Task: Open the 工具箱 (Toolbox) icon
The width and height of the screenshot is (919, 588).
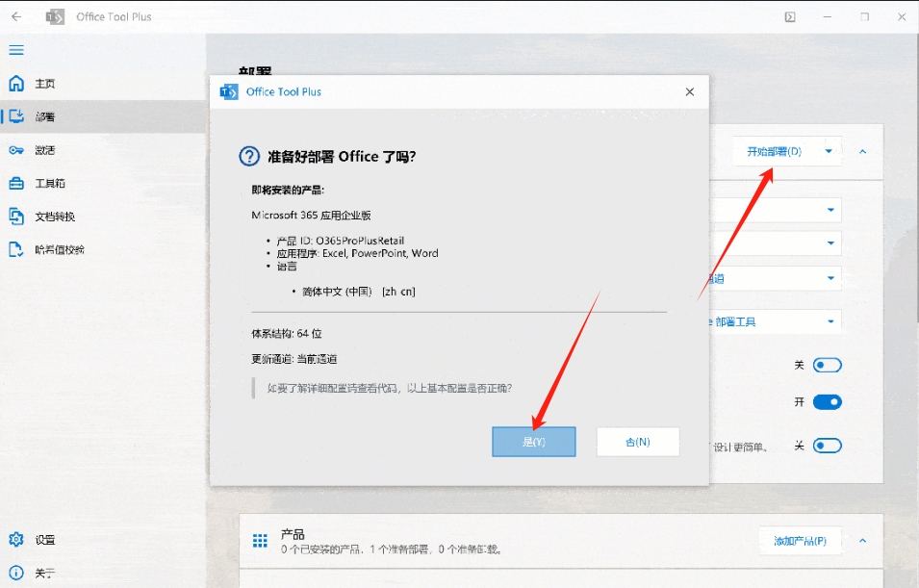Action: tap(16, 183)
